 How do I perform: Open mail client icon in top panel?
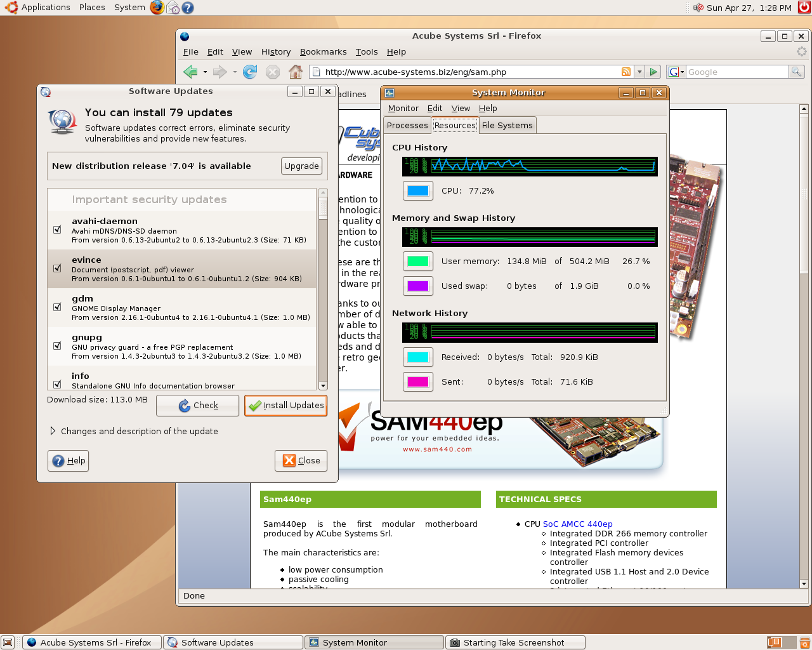pyautogui.click(x=173, y=8)
